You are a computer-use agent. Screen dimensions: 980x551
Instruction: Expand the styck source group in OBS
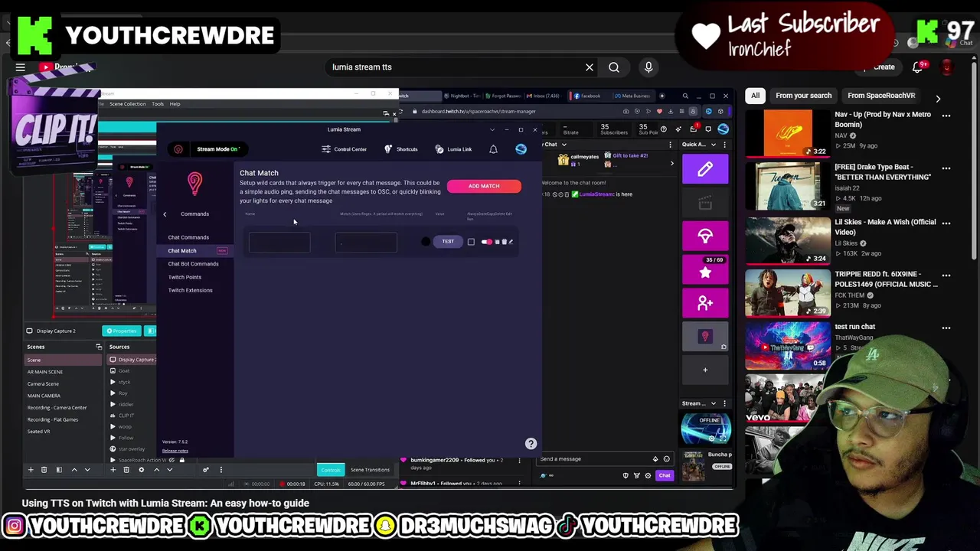(113, 382)
